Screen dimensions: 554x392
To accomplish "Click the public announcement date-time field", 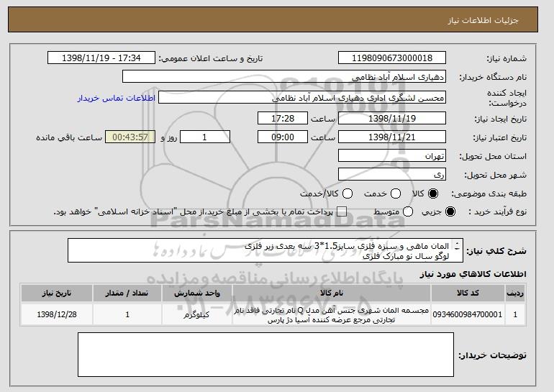I will tap(101, 58).
